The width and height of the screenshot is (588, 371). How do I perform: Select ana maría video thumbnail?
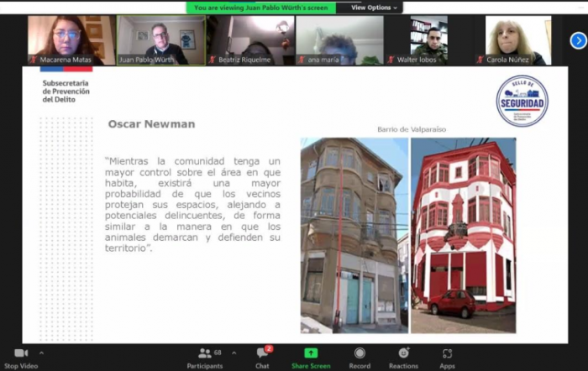[x=339, y=39]
